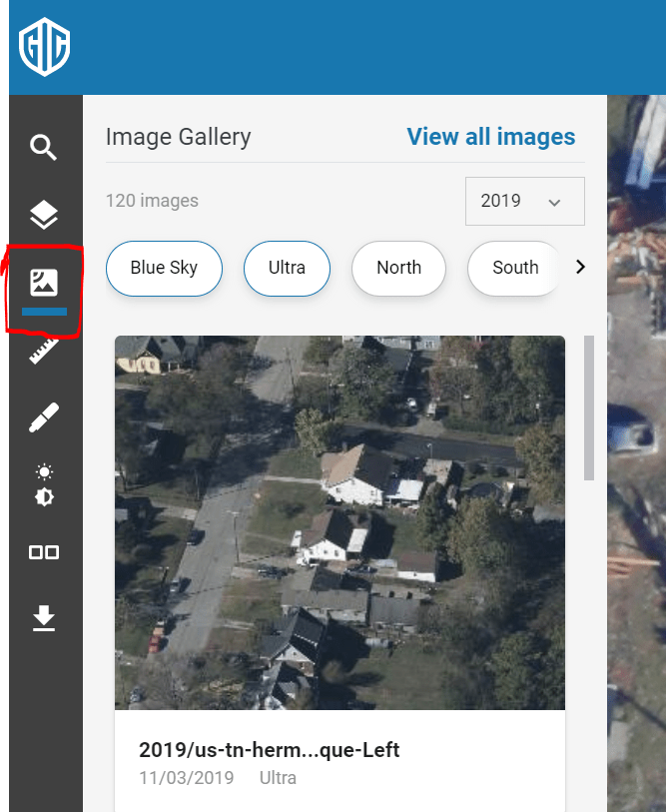666x812 pixels.
Task: Open the 2019 year dropdown
Action: 524,202
